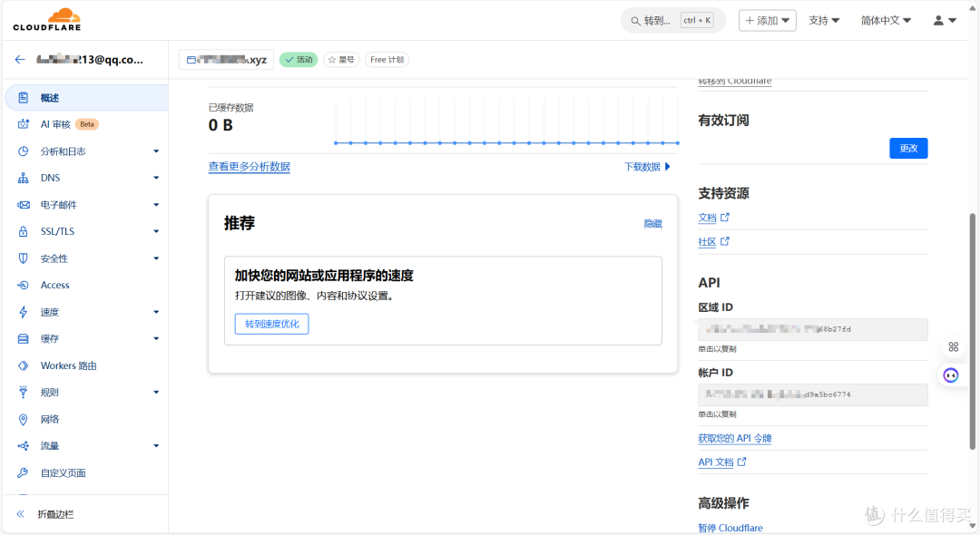Open the apps grid icon on the right edge

pyautogui.click(x=953, y=346)
